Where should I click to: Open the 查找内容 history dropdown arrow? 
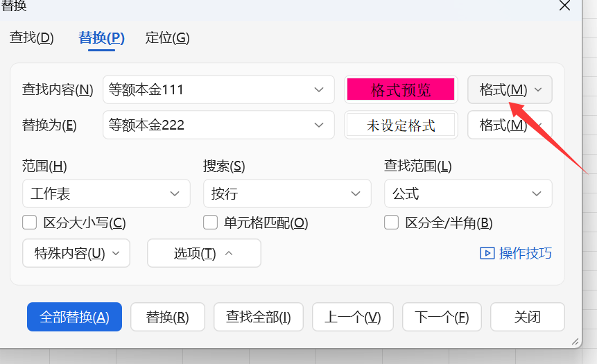(x=319, y=90)
